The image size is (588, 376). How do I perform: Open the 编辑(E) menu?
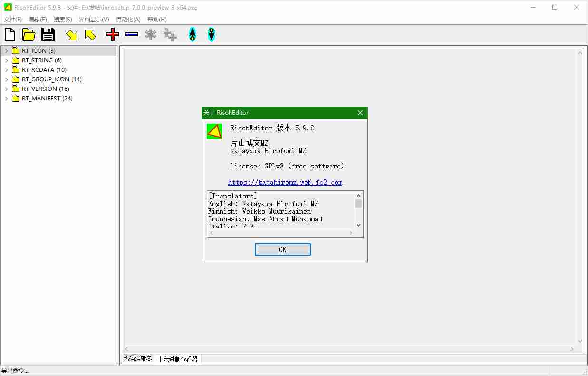[x=38, y=20]
